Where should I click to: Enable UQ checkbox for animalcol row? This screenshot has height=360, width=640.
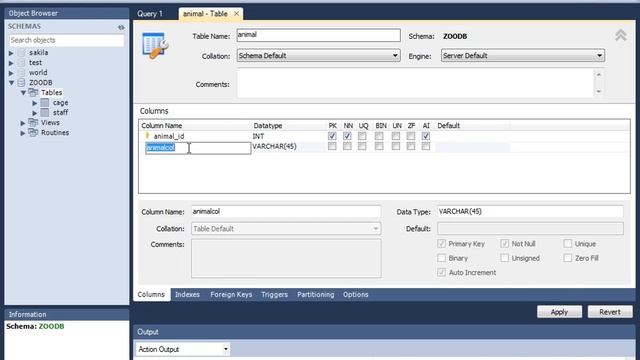point(362,146)
